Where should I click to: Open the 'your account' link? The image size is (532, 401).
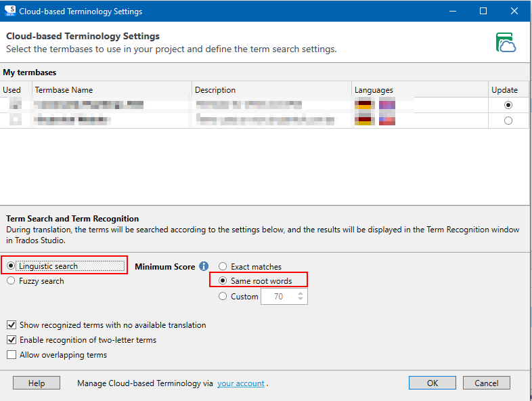[240, 383]
